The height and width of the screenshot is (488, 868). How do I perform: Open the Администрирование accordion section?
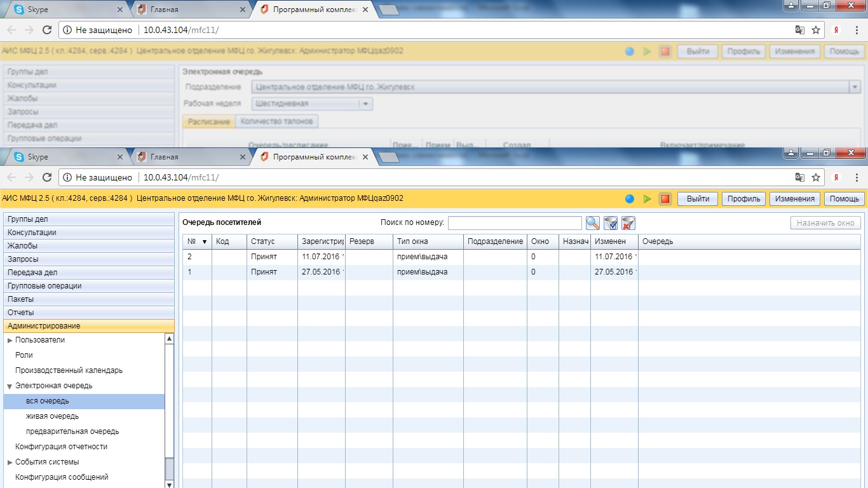[89, 326]
